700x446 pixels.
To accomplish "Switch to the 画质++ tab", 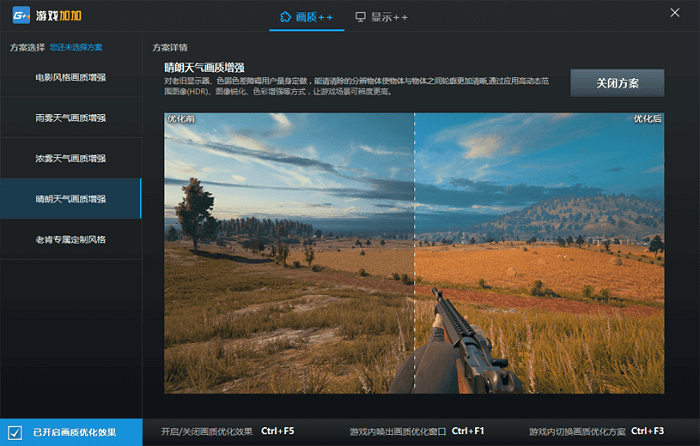I will pos(307,17).
